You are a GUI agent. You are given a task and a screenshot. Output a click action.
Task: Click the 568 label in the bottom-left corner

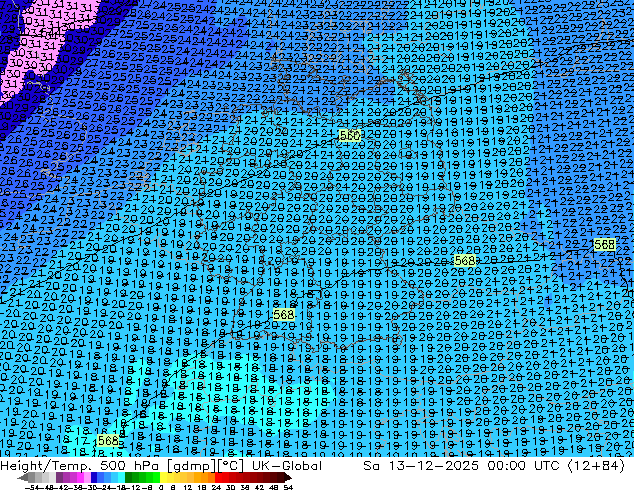pos(108,440)
